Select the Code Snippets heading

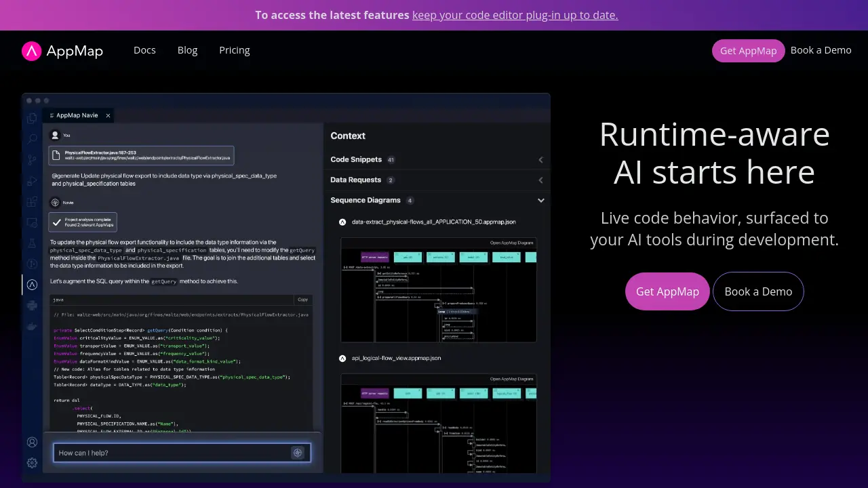point(356,160)
